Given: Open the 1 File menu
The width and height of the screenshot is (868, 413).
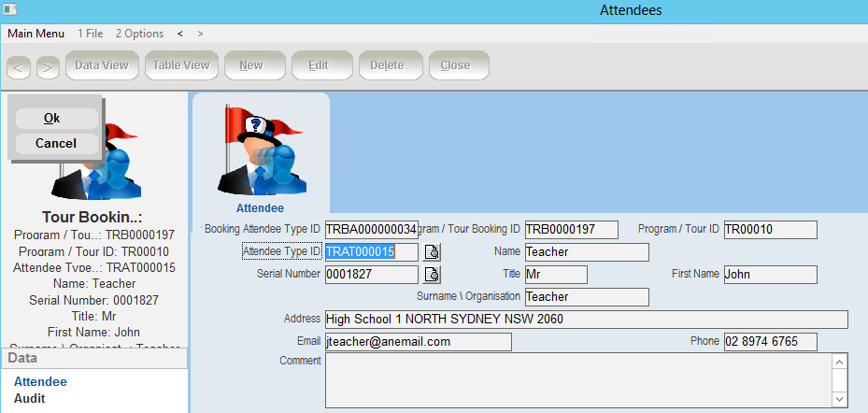Looking at the screenshot, I should pos(91,34).
